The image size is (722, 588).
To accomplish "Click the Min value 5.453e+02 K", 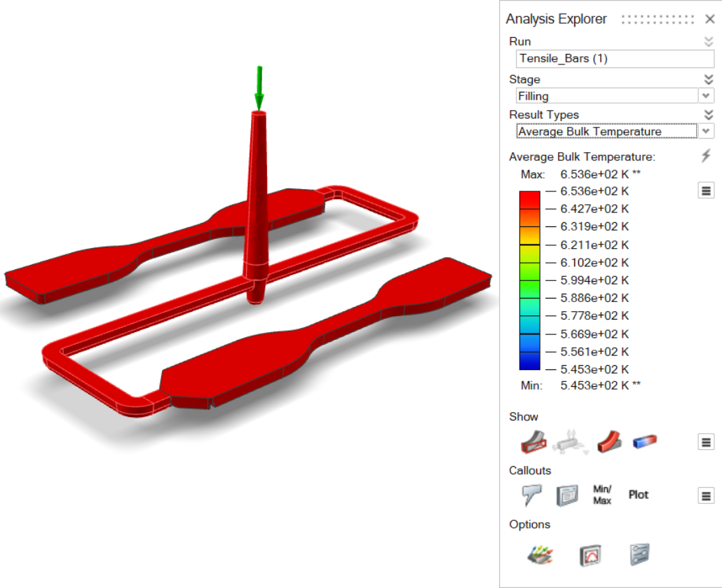I will pyautogui.click(x=594, y=385).
